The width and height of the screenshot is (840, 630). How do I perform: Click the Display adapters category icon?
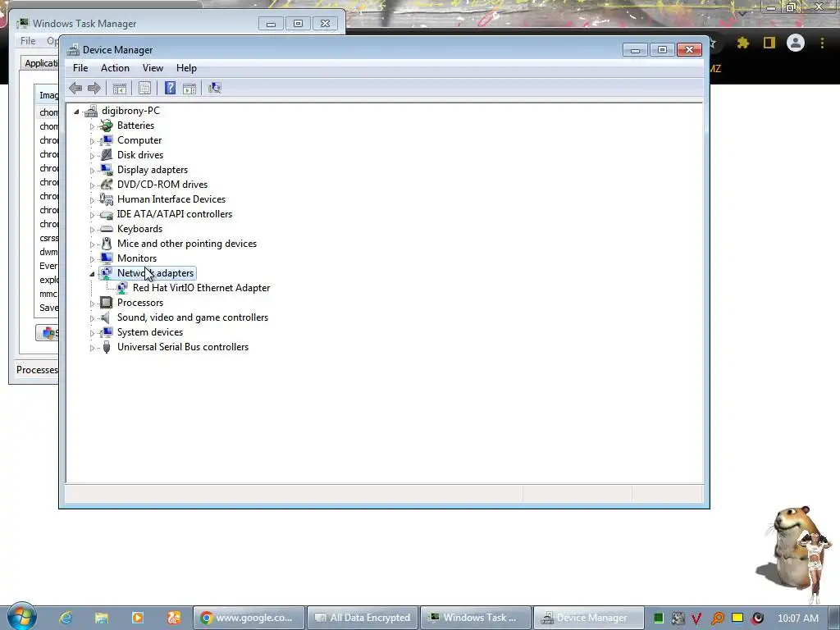pos(107,170)
